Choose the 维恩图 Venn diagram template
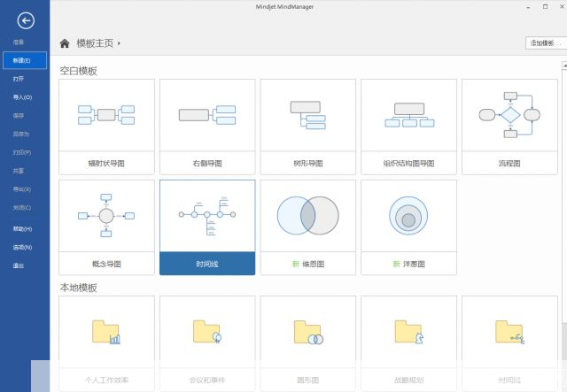567x392 pixels. pyautogui.click(x=308, y=227)
